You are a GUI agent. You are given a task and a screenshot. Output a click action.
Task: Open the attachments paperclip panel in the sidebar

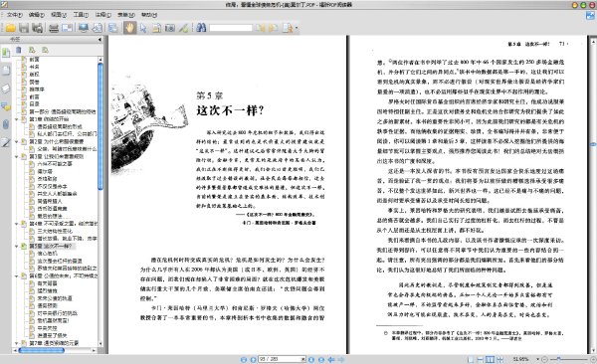coord(6,124)
